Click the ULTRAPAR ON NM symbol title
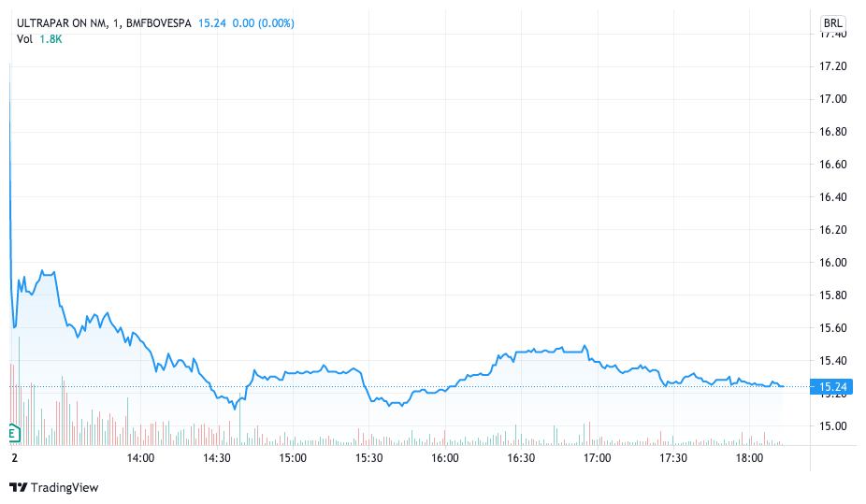Screen dimensions: 866x504 click(59, 22)
